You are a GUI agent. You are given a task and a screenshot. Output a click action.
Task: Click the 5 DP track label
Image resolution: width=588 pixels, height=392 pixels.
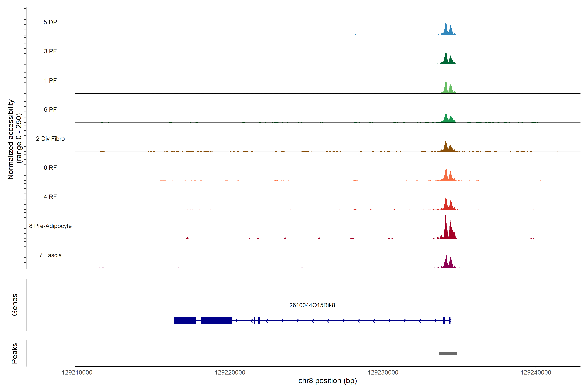50,22
